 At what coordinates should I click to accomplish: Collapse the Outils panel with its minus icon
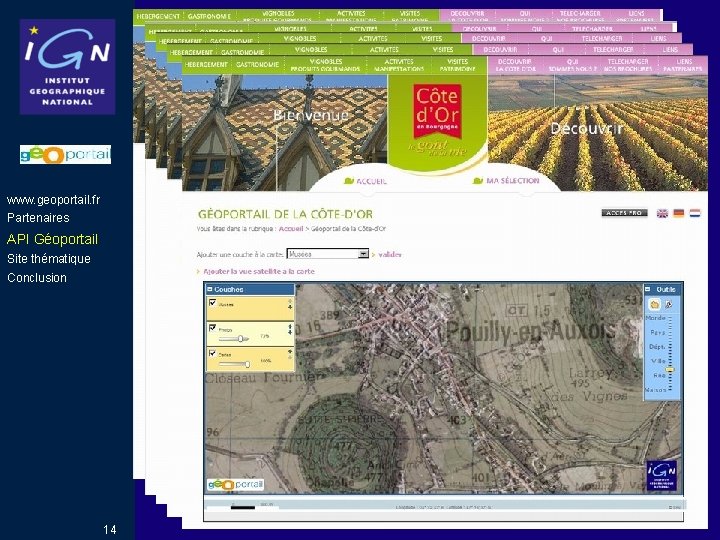(x=647, y=289)
